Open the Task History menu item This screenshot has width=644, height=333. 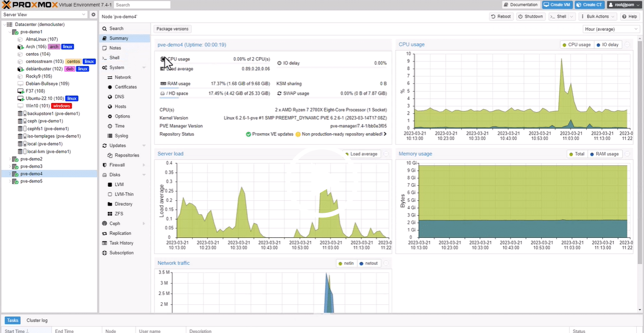(125, 243)
